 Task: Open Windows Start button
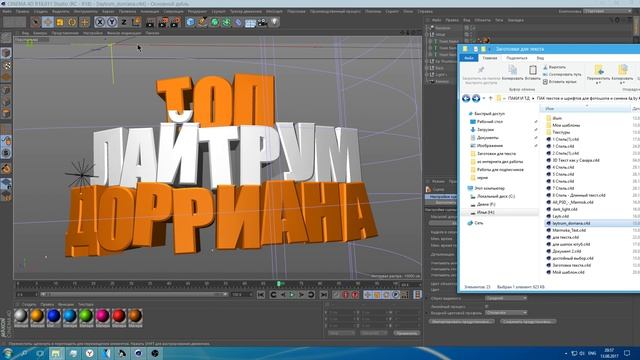coord(7,353)
